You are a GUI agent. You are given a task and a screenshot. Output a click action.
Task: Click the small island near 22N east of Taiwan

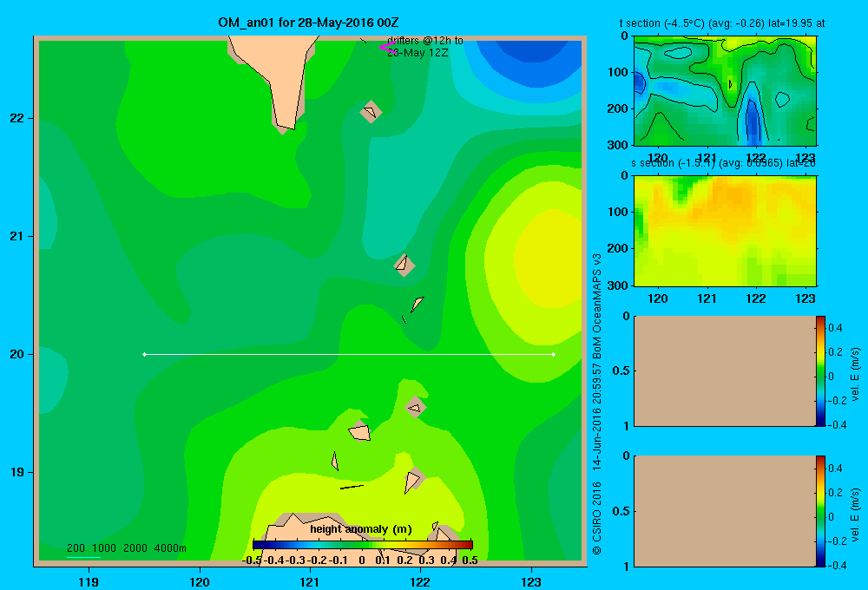tap(371, 111)
